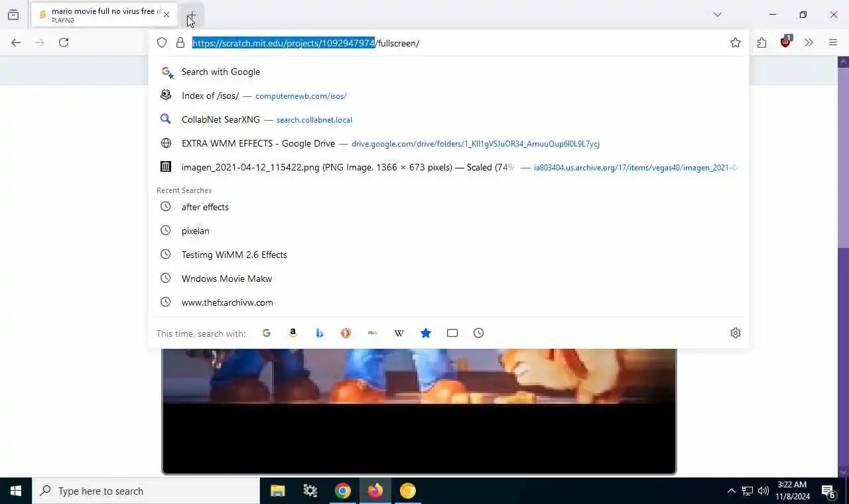The height and width of the screenshot is (504, 849).
Task: Switch to Firefox in taskbar
Action: point(375,491)
